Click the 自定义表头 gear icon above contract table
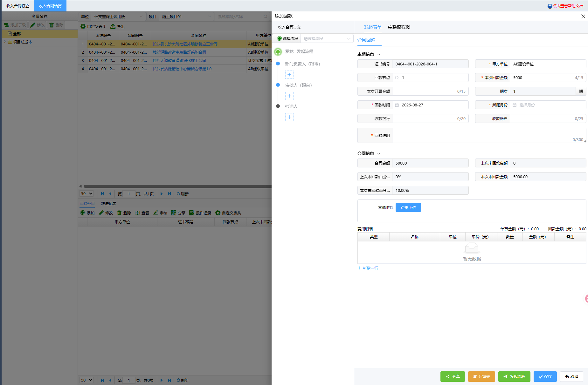Viewport: 588px width, 385px height. tap(83, 26)
